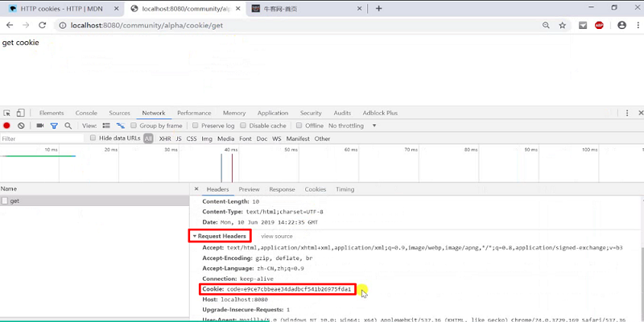
Task: Show the Cookies tab of request
Action: coord(315,189)
